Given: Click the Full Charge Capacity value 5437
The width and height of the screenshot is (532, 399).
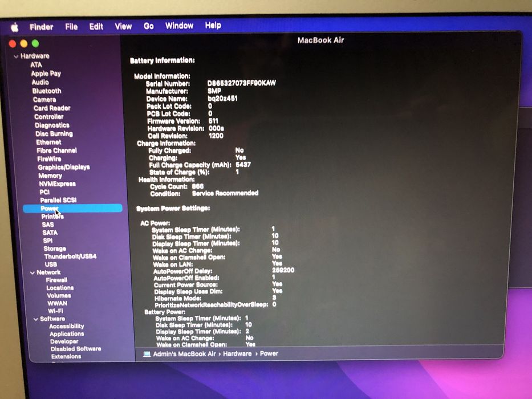Looking at the screenshot, I should point(243,165).
